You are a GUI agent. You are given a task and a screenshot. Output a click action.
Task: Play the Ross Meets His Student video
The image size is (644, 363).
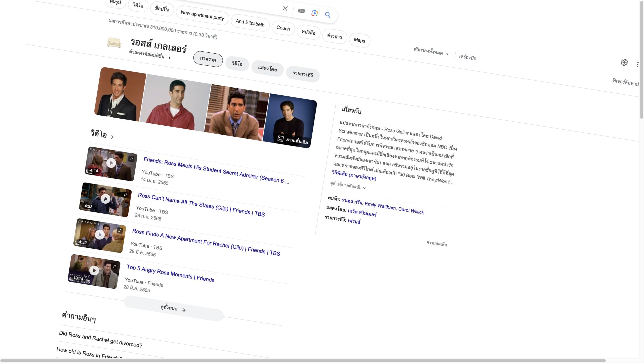(x=111, y=163)
